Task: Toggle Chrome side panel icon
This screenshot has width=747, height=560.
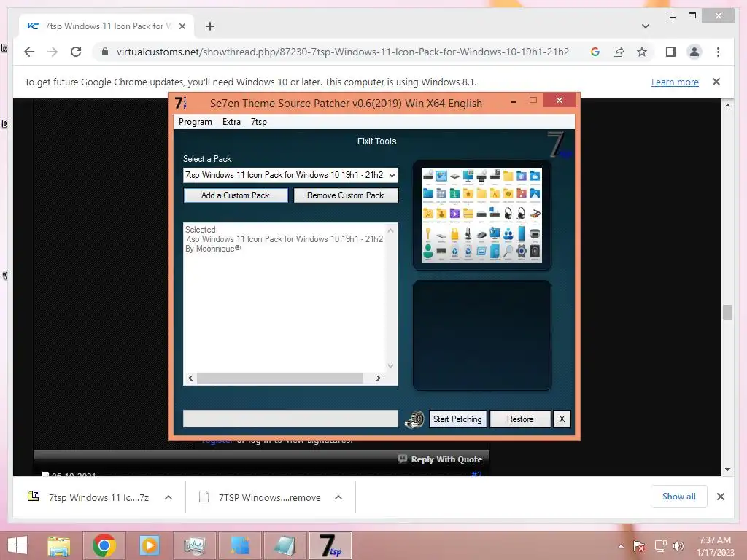Action: [x=671, y=52]
